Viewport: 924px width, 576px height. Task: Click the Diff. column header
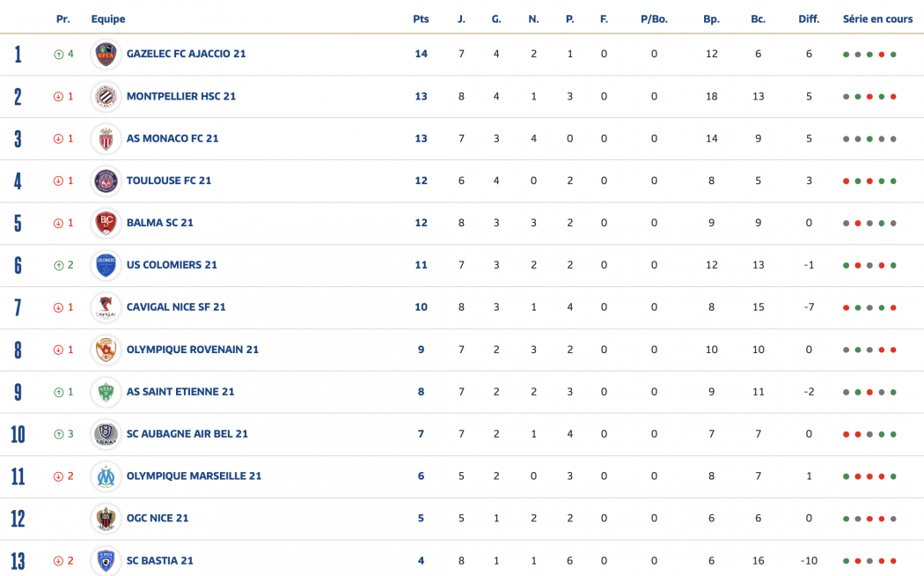pyautogui.click(x=809, y=18)
